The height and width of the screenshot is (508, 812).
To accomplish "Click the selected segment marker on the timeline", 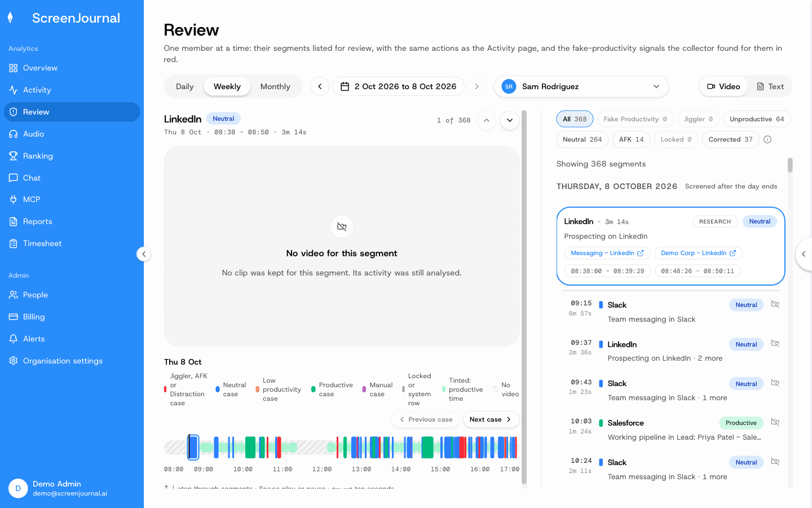I will (193, 447).
